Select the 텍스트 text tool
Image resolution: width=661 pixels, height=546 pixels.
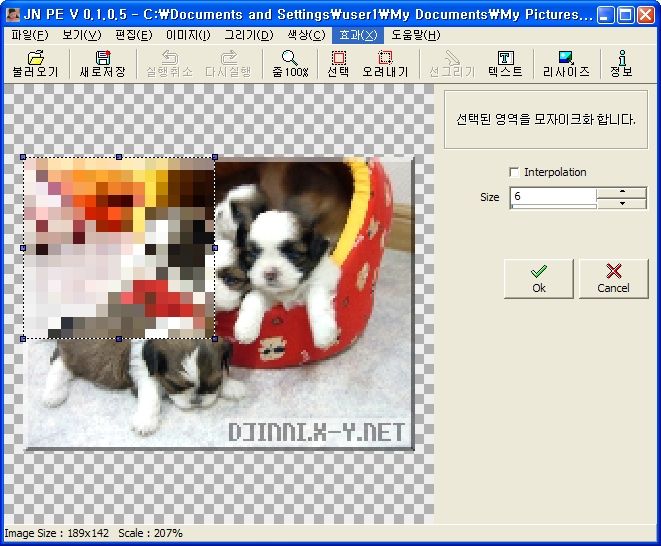point(505,64)
